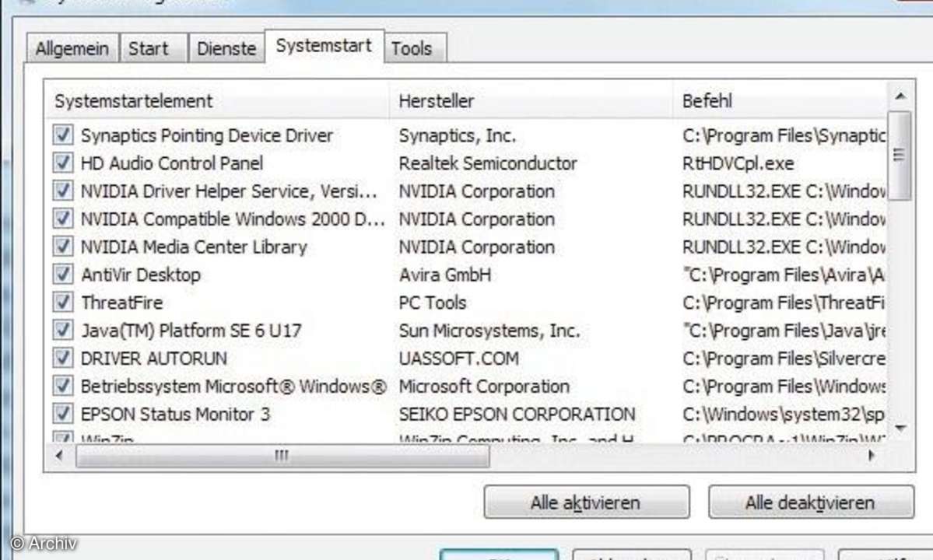Disable EPSON Status Monitor 3 startup

click(63, 414)
